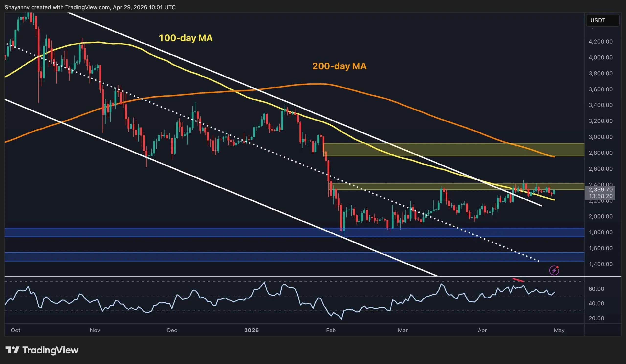Click the Nov label on time axis
The width and height of the screenshot is (626, 364).
tap(95, 330)
